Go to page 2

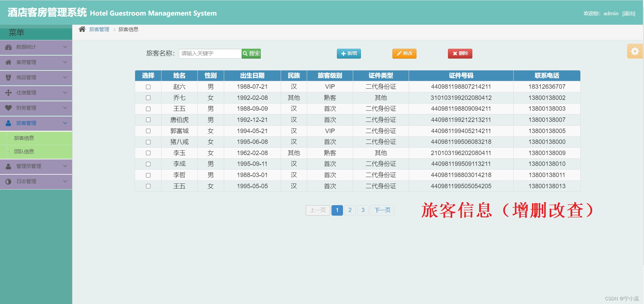[x=350, y=210]
